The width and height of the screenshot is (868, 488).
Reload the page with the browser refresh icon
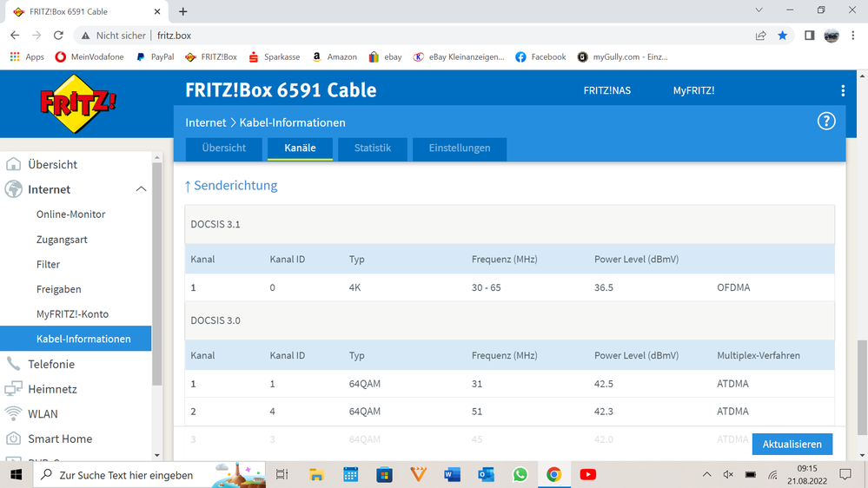click(58, 36)
